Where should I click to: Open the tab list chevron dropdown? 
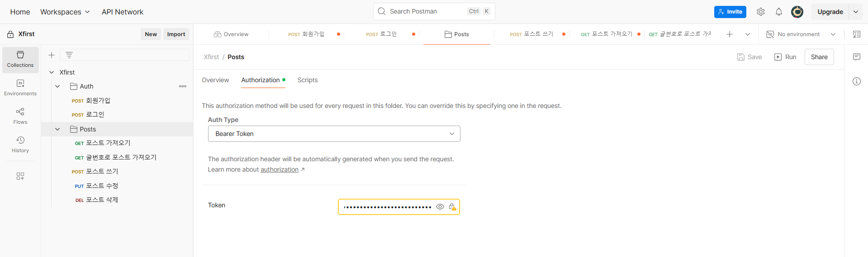[x=748, y=34]
